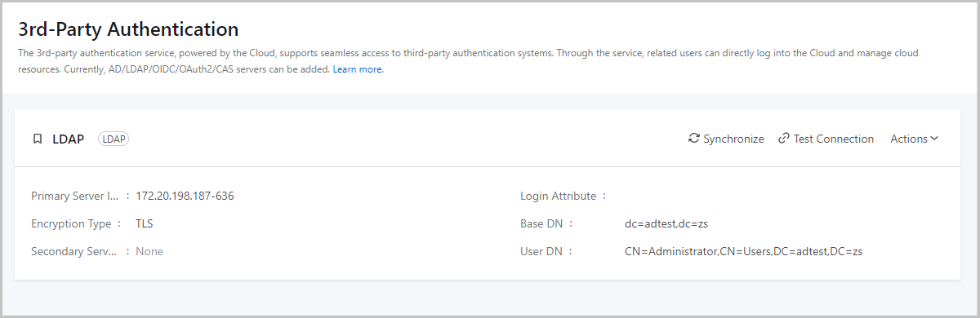Click the 3rd-Party Authentication heading
Screen dimensions: 980x318
click(128, 29)
